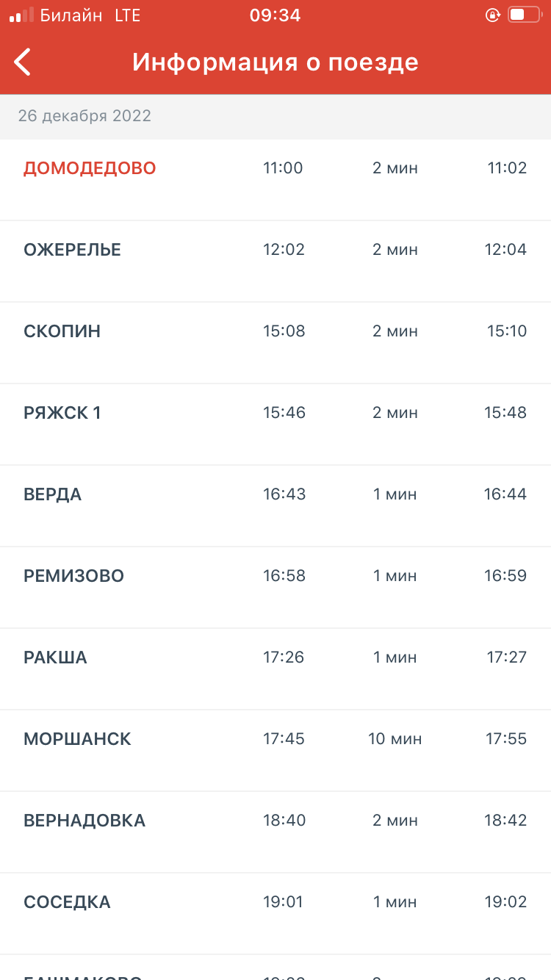Tap the back arrow icon
551x980 pixels.
(x=23, y=62)
